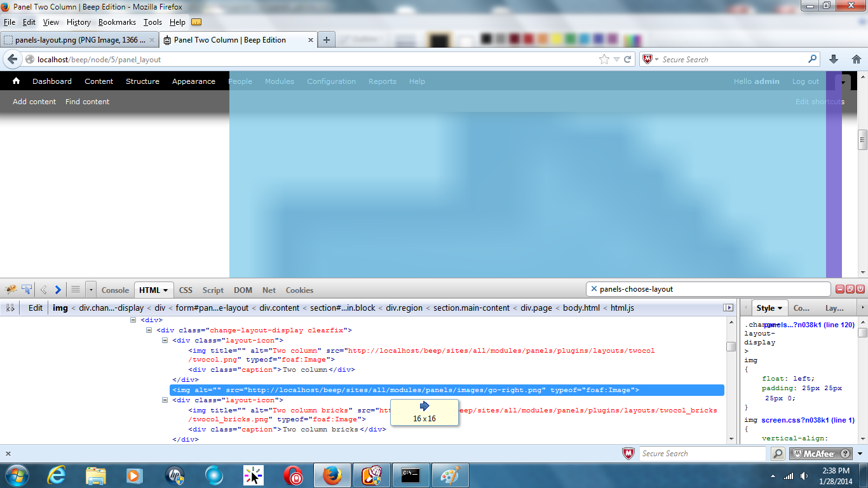The width and height of the screenshot is (868, 488).
Task: Open Firefox downloads arrow icon
Action: (834, 59)
